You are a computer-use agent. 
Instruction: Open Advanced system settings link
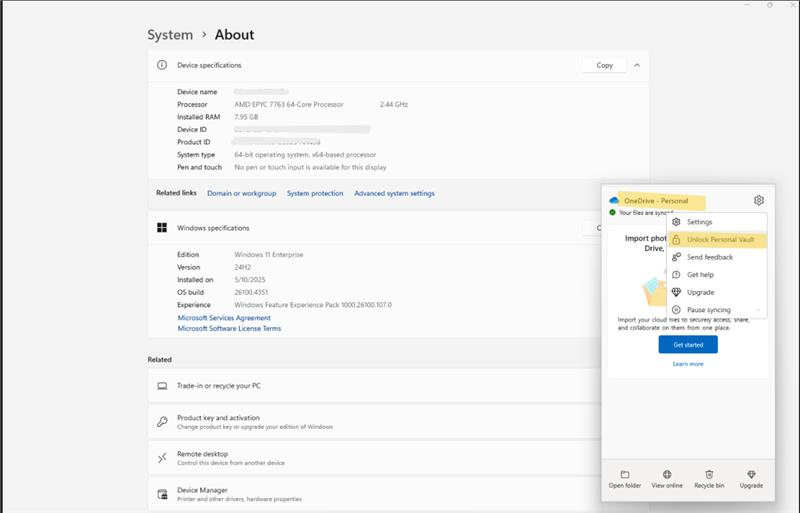(x=394, y=193)
